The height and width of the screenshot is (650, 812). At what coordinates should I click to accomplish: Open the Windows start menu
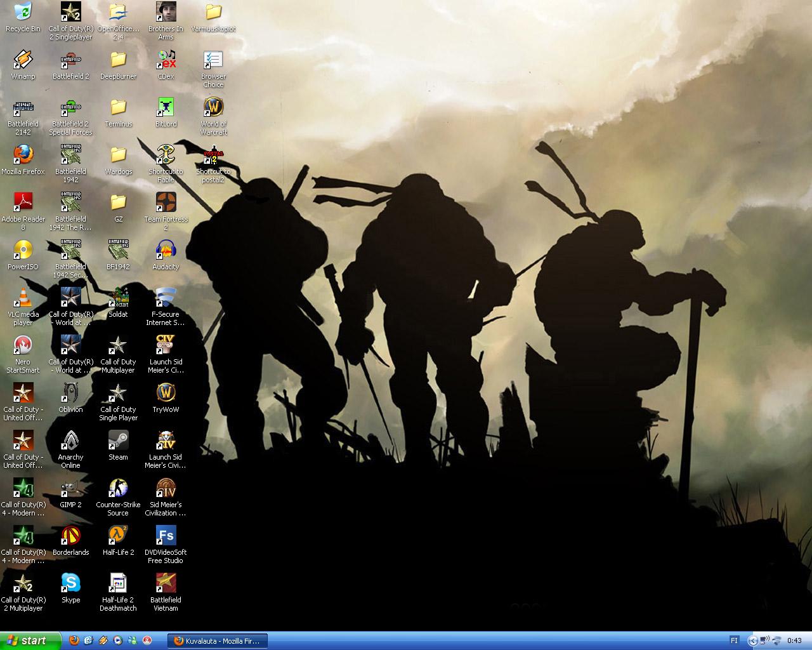[x=30, y=640]
